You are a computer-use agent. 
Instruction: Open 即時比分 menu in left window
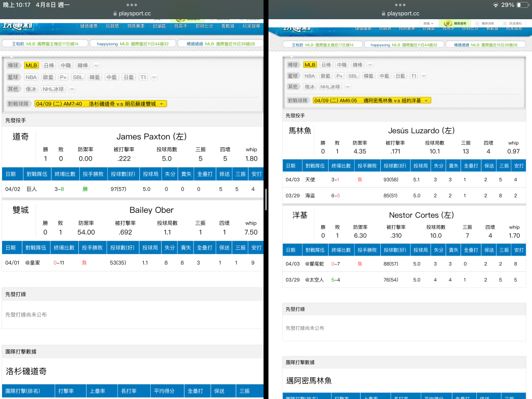pos(204,26)
